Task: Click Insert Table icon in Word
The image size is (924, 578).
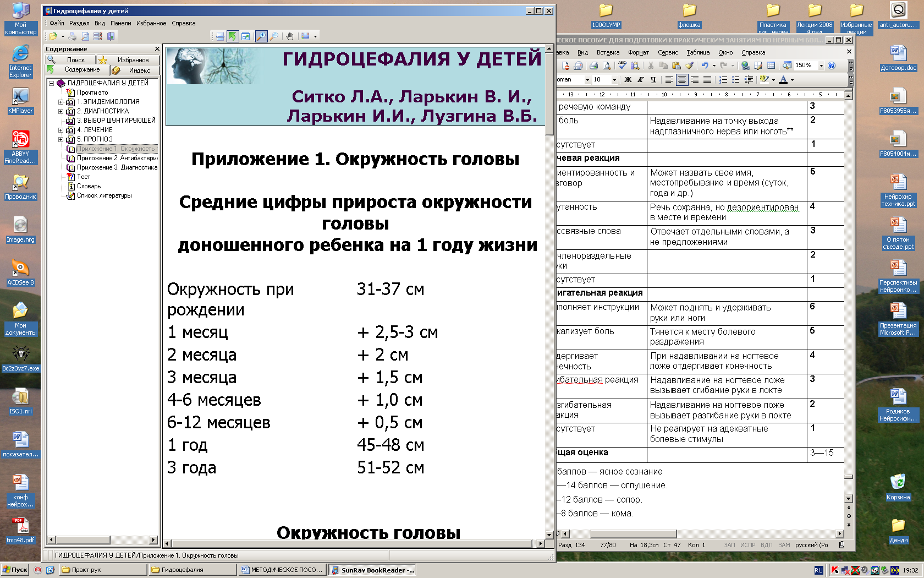Action: [x=771, y=66]
